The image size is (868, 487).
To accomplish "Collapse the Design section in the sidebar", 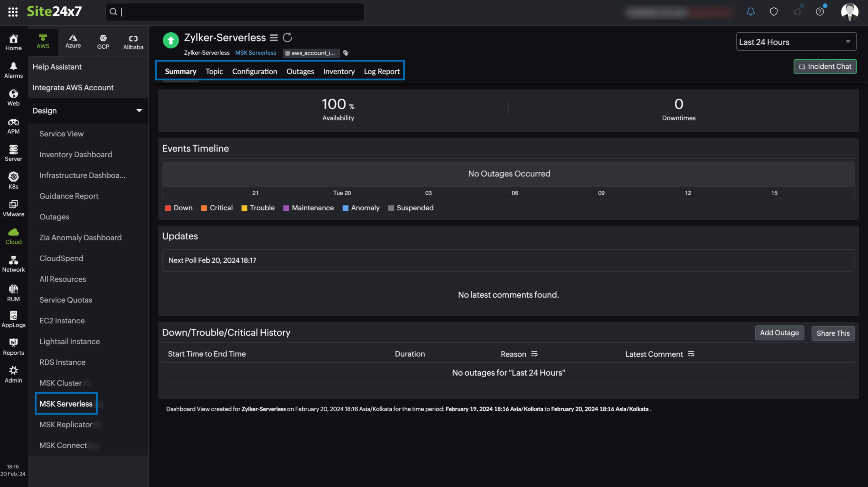I will (x=139, y=110).
